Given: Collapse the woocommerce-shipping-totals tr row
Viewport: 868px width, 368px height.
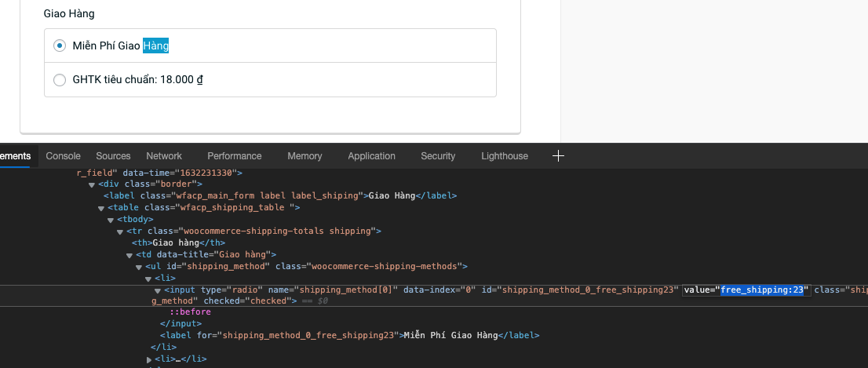Looking at the screenshot, I should point(120,231).
